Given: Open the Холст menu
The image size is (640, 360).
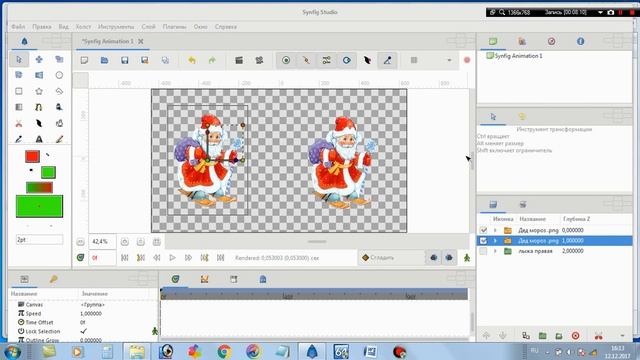Looking at the screenshot, I should click(83, 27).
